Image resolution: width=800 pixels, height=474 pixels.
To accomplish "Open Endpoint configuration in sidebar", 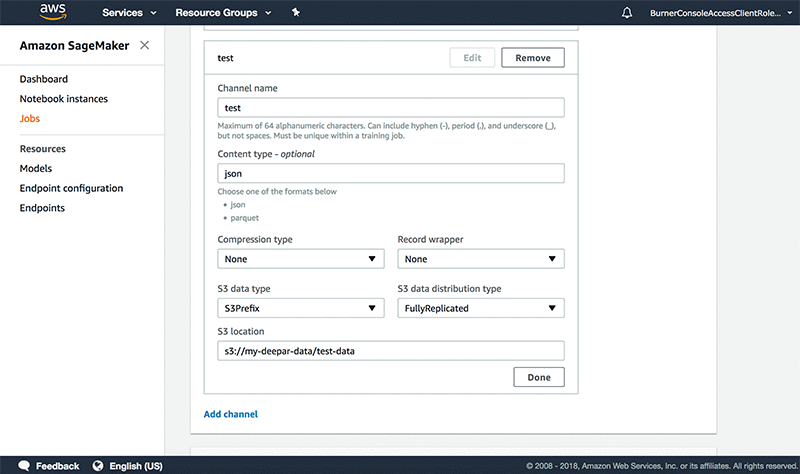I will pos(71,188).
